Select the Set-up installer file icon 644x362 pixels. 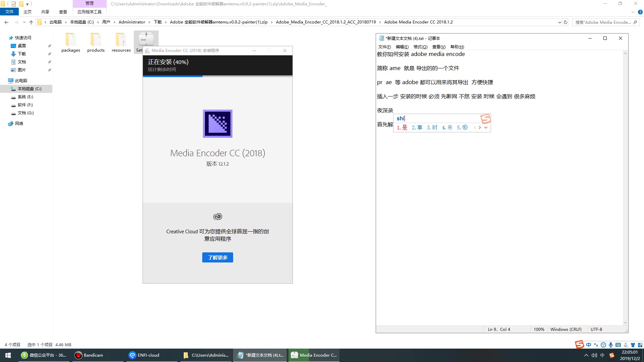click(x=146, y=39)
